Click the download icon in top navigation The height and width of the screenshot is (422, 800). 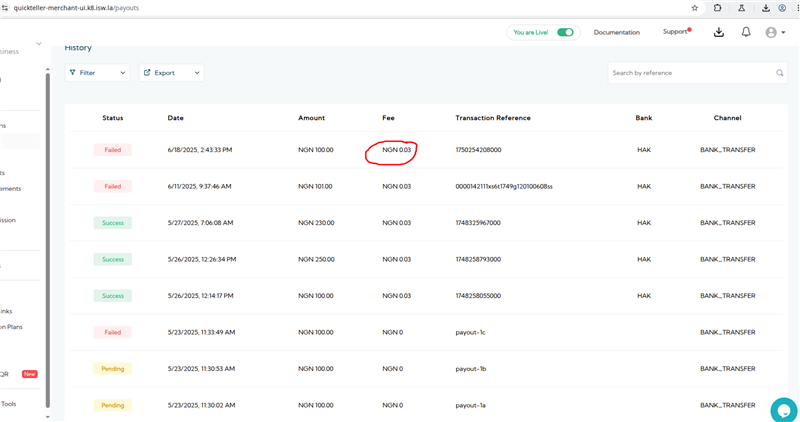(x=719, y=32)
